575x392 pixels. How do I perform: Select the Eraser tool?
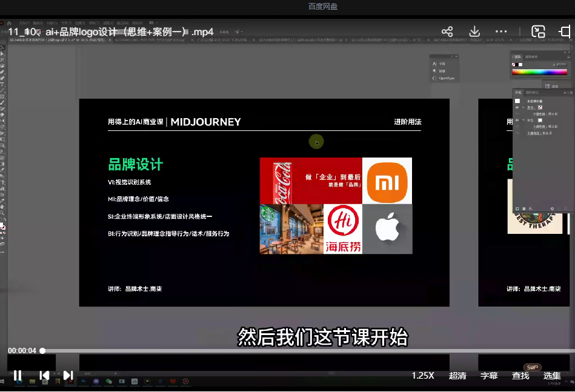pyautogui.click(x=2, y=115)
